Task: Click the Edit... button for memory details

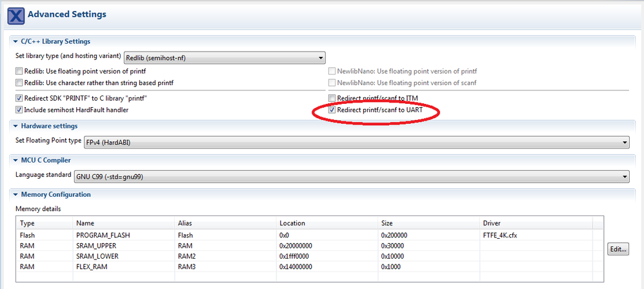Action: 618,249
